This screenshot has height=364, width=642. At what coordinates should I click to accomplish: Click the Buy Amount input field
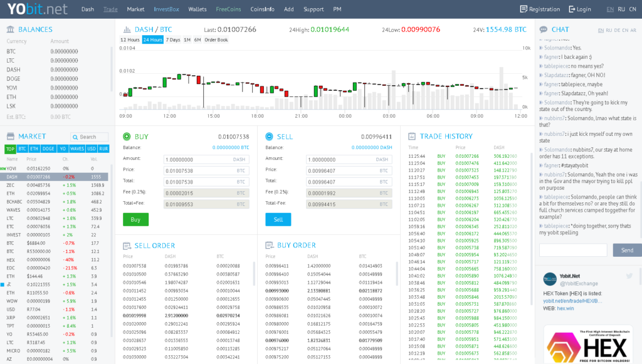(206, 160)
